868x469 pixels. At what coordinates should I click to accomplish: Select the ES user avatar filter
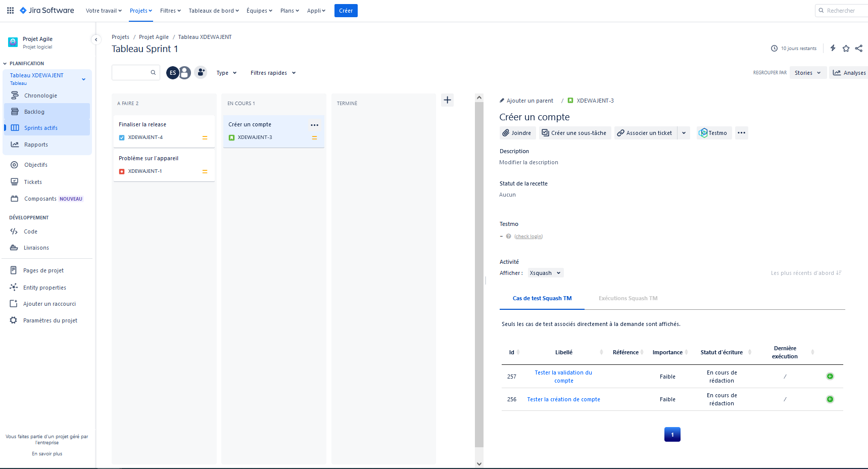point(172,73)
